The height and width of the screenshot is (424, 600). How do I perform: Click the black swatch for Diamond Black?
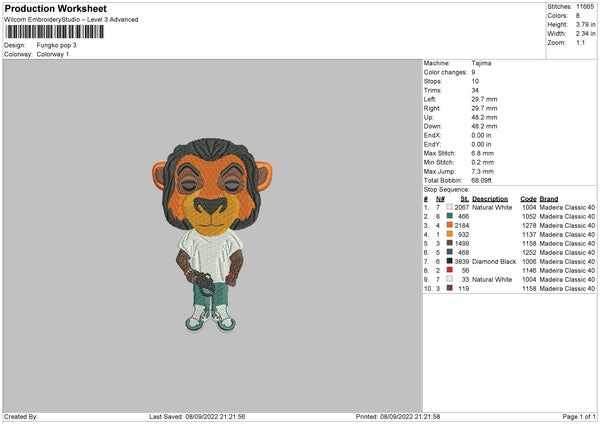point(450,261)
